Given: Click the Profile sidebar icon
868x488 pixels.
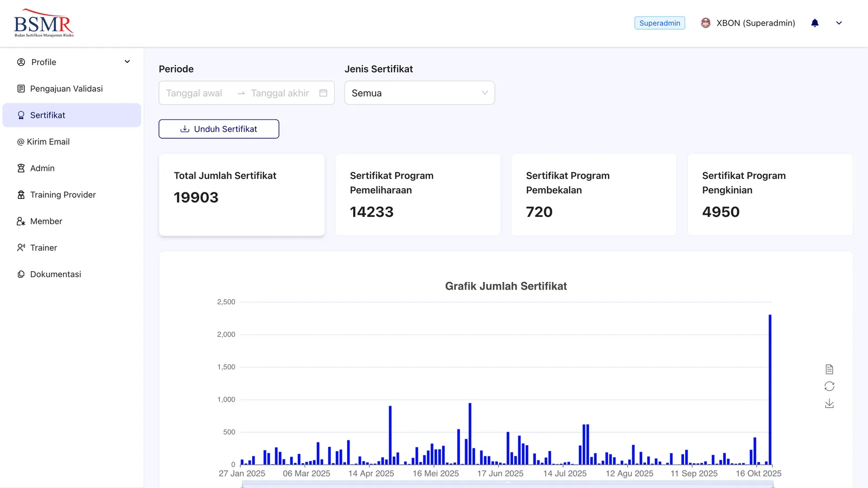Looking at the screenshot, I should (21, 62).
